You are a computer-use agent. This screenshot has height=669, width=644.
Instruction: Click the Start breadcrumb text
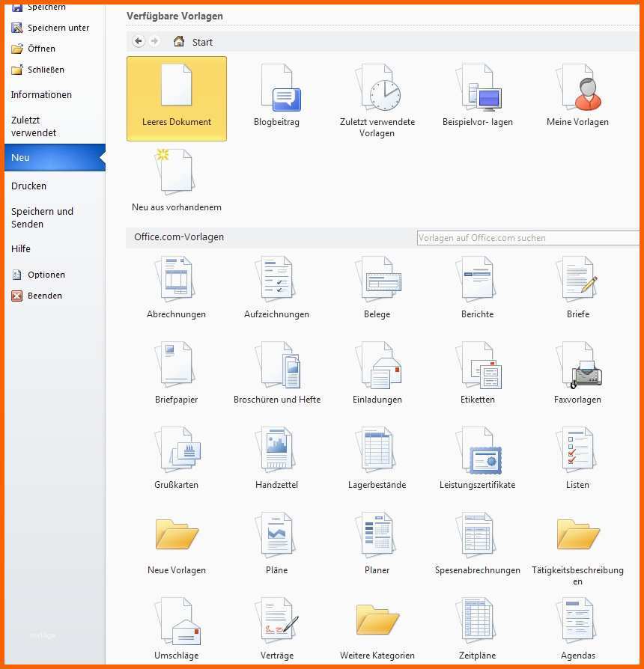click(x=202, y=42)
